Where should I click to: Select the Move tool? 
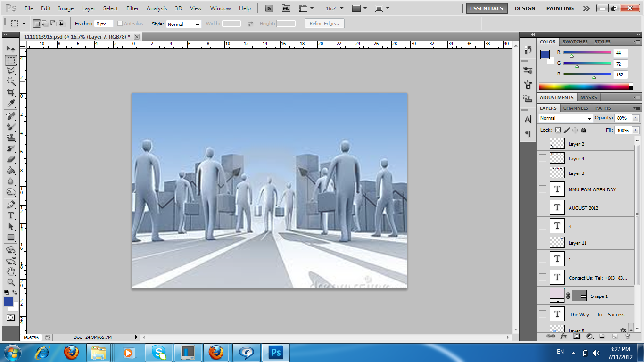[11, 49]
